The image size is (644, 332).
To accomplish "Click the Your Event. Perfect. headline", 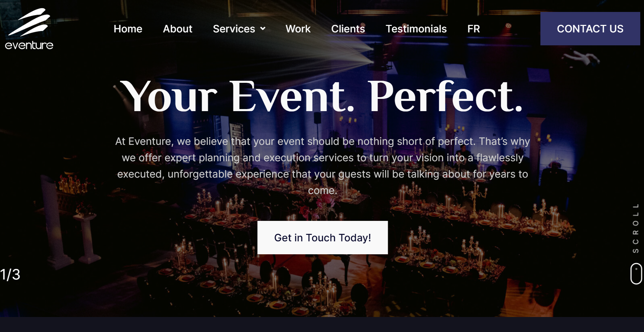I will 322,96.
